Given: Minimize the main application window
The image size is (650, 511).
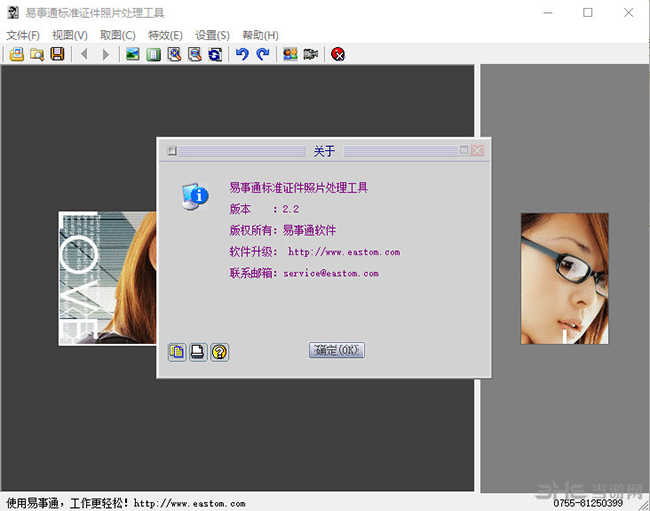Looking at the screenshot, I should [548, 13].
